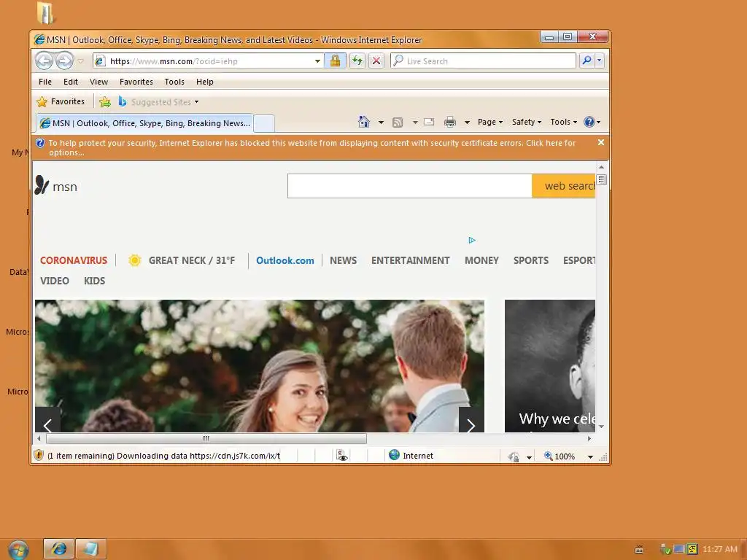Open the Windows Start orb
The height and width of the screenshot is (560, 747).
pos(18,550)
